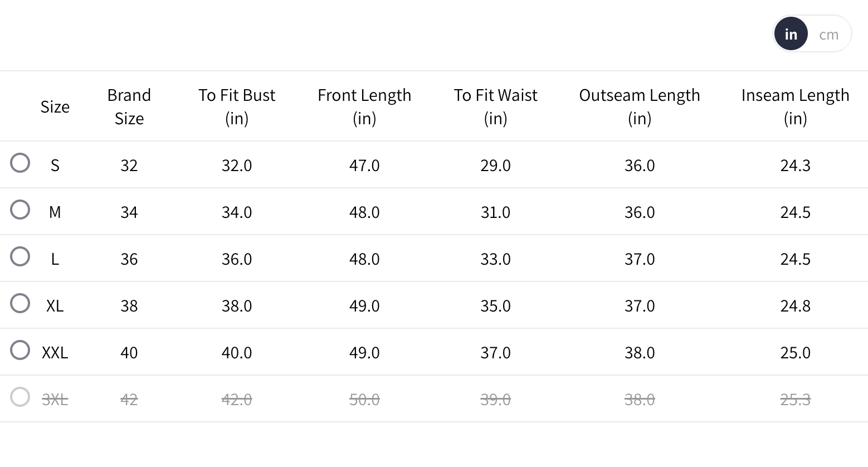Click the disabled 3XL radio button
This screenshot has width=868, height=467.
(x=20, y=397)
